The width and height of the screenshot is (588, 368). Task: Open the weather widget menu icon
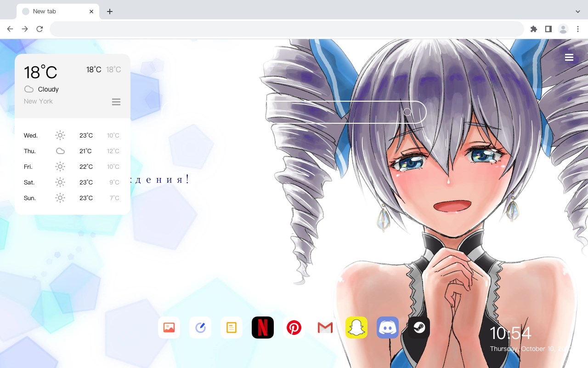pyautogui.click(x=116, y=102)
